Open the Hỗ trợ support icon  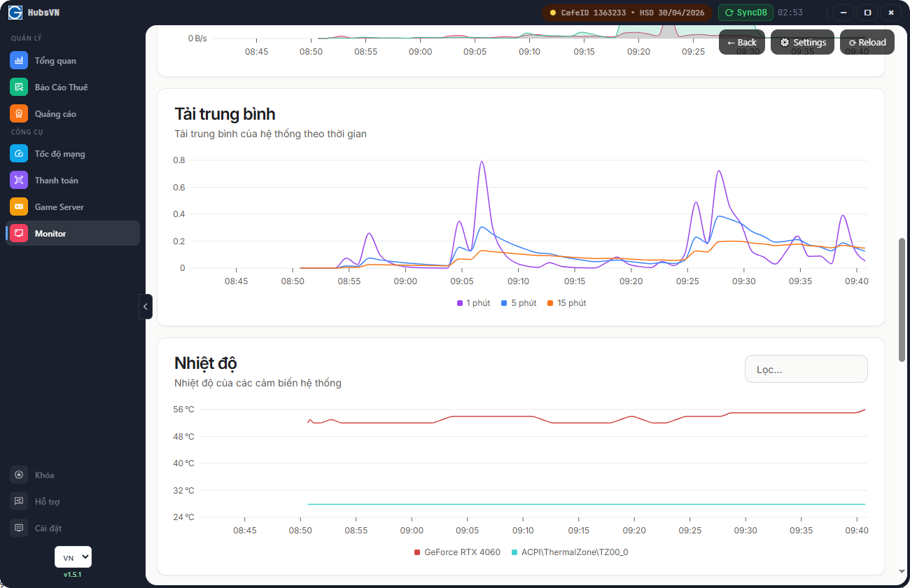click(19, 501)
